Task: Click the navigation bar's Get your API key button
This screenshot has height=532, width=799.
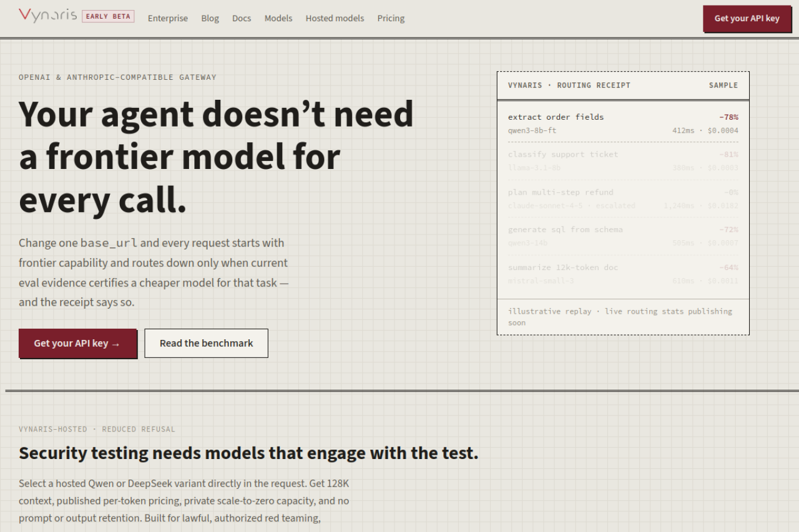Action: [747, 19]
